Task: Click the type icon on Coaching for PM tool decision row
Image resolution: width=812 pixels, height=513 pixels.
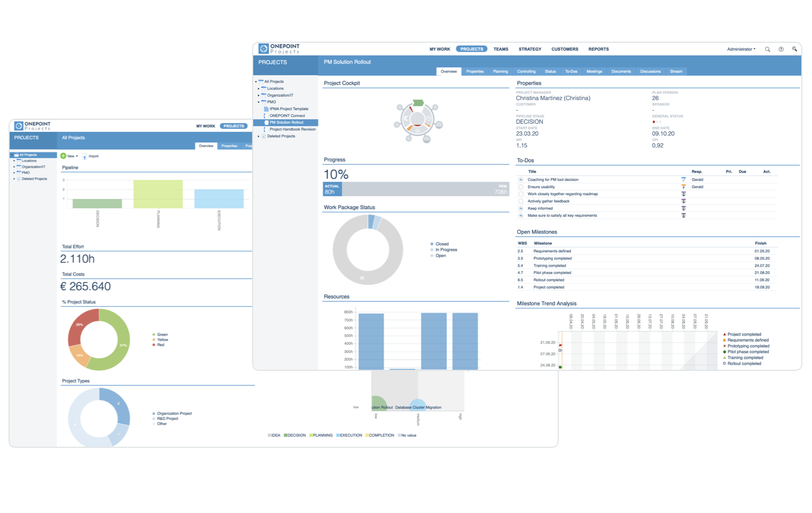Action: tap(683, 180)
